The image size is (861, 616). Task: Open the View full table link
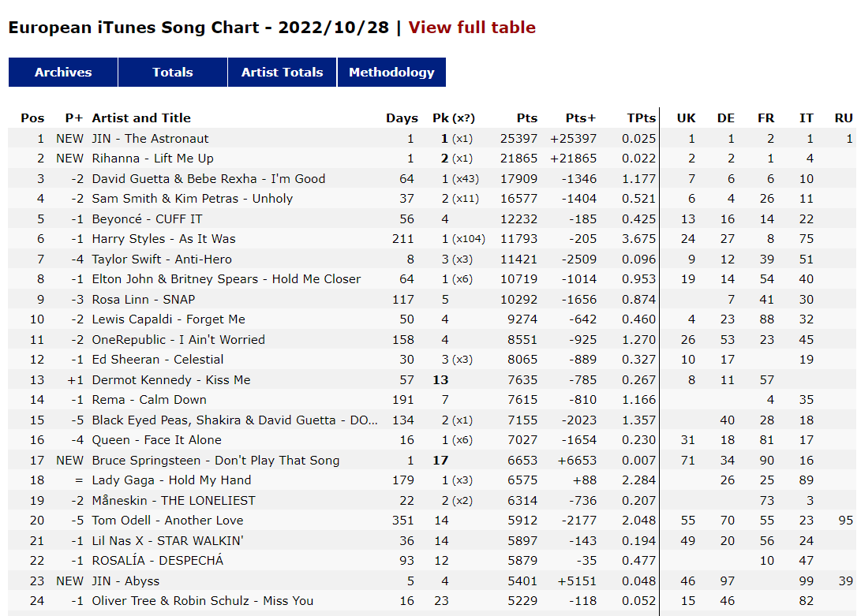tap(472, 28)
